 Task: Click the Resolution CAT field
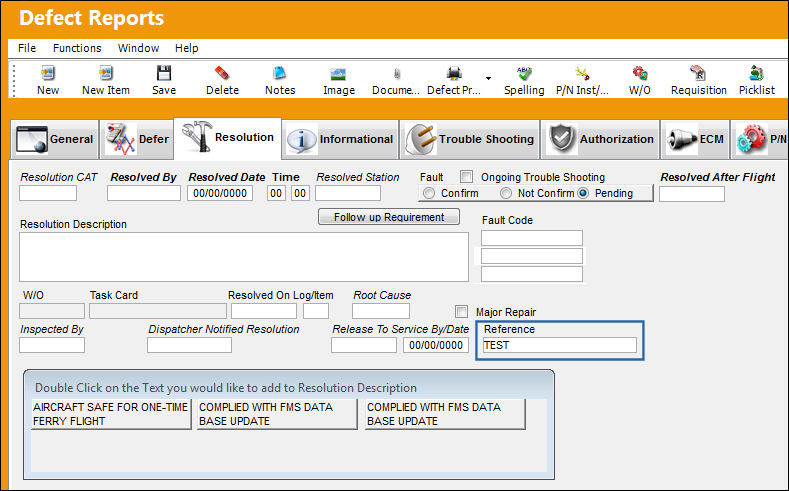point(48,193)
